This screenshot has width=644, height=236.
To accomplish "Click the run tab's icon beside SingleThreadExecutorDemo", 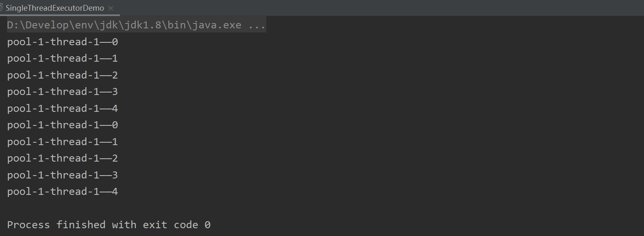I will [x=1, y=8].
